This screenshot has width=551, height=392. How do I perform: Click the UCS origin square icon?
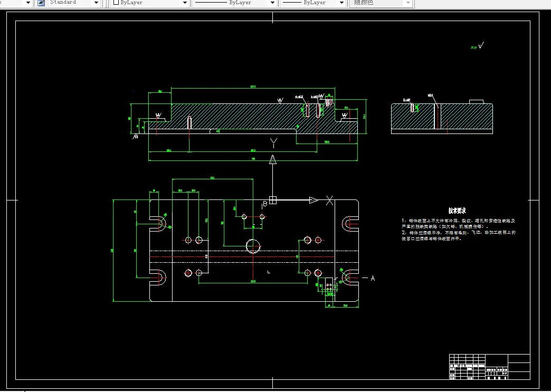coord(273,200)
